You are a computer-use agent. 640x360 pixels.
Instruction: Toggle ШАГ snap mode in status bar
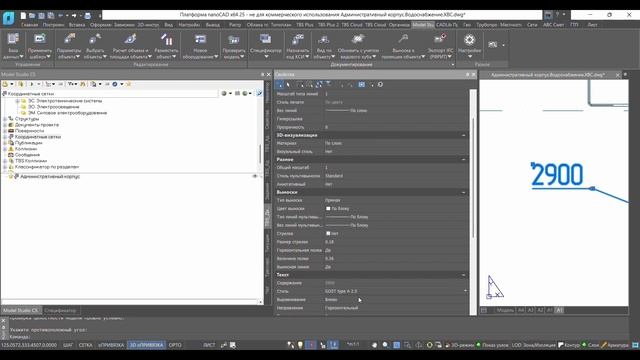coord(68,345)
